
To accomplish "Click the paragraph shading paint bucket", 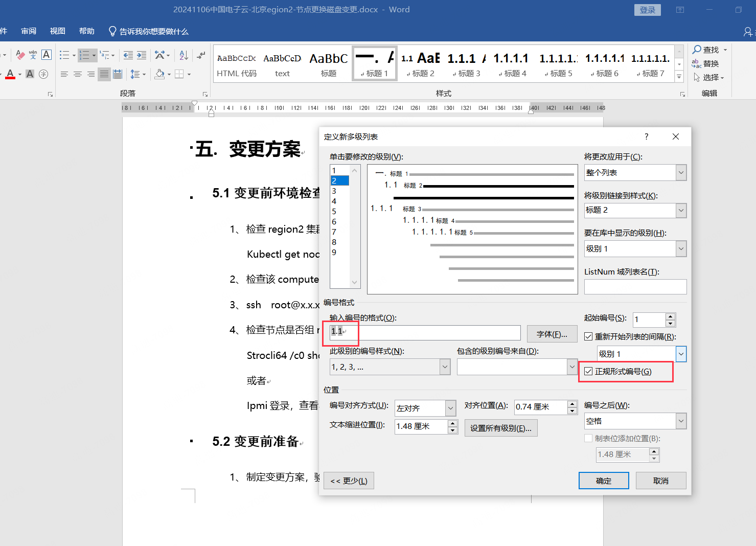I will click(159, 74).
